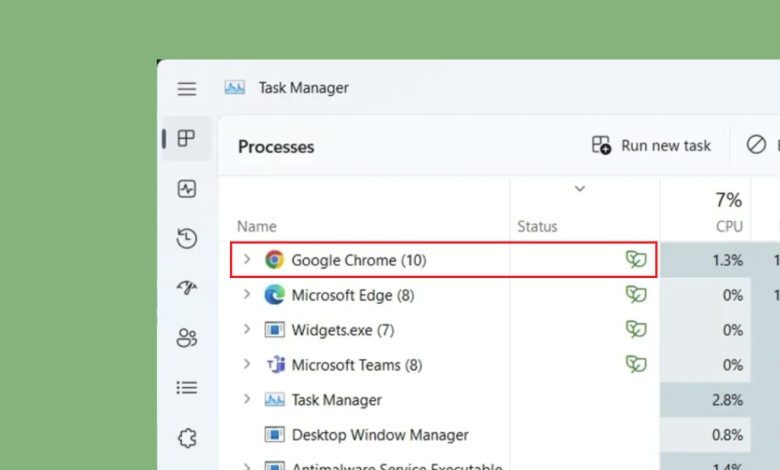Screen dimensions: 780x470
Task: Expand the Microsoft Teams process group
Action: point(247,365)
